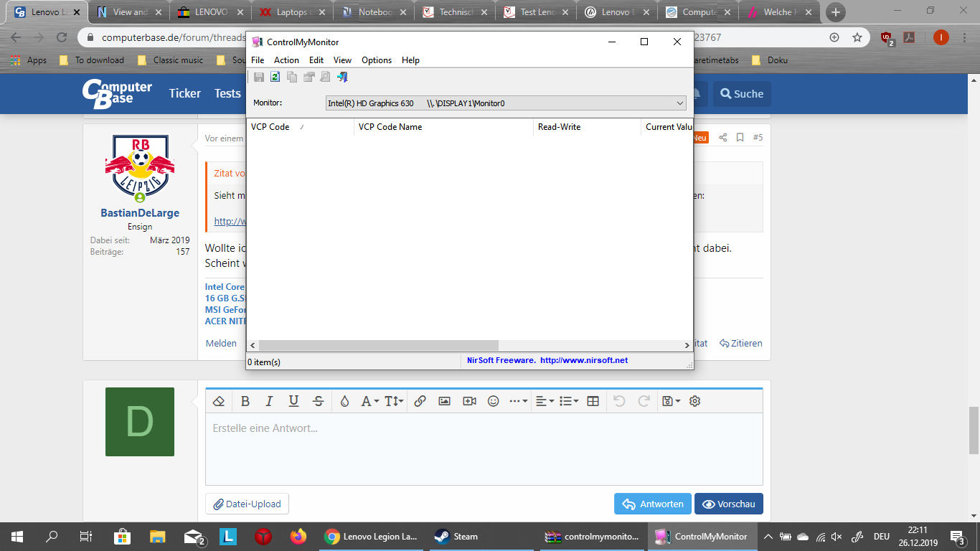Click the Refresh icon in ControlMyMonitor toolbar
Screen dimensions: 980x551
(x=275, y=77)
